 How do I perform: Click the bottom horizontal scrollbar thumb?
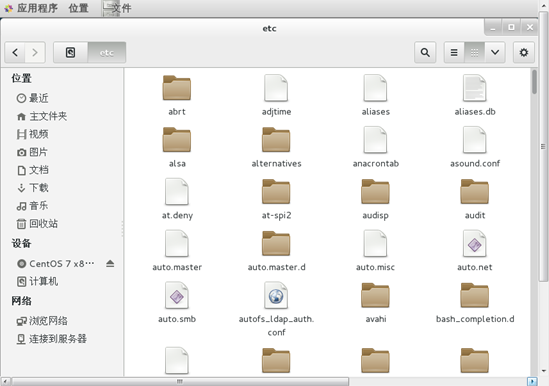[180, 381]
